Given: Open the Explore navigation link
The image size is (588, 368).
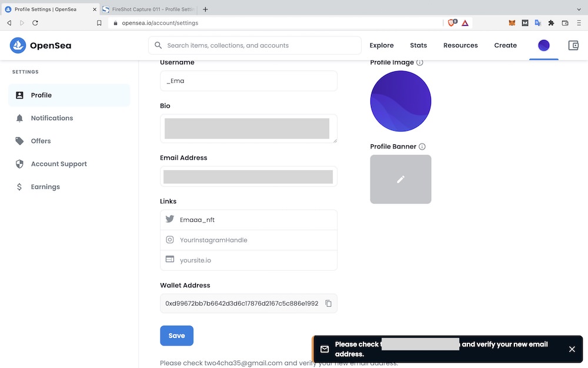Looking at the screenshot, I should click(382, 45).
